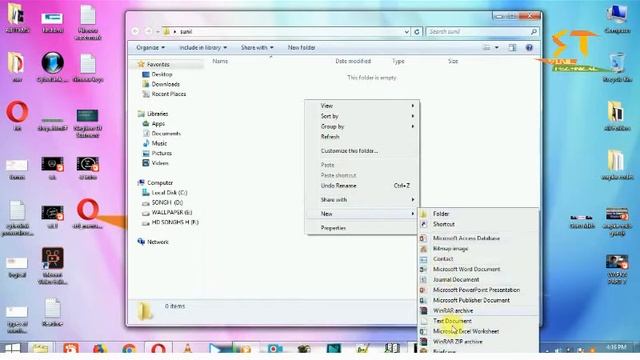Click the Forward navigation arrow
This screenshot has height=360, width=640.
coord(148,31)
